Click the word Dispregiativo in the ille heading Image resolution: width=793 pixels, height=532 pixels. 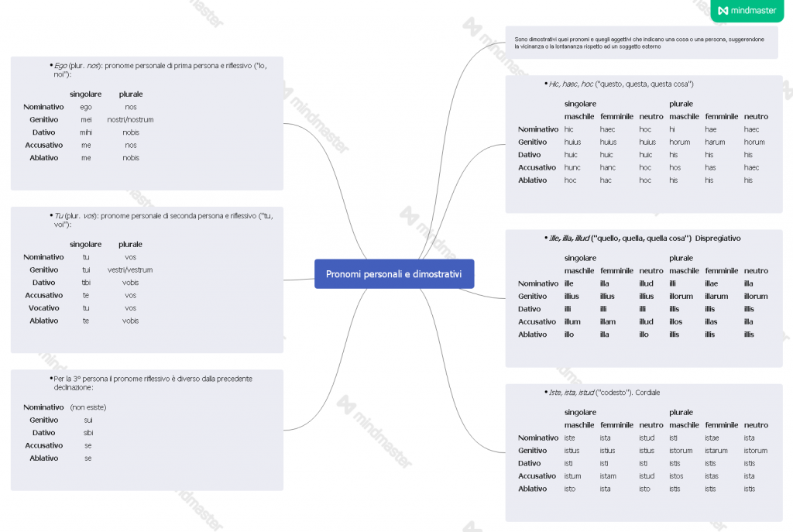[718, 238]
